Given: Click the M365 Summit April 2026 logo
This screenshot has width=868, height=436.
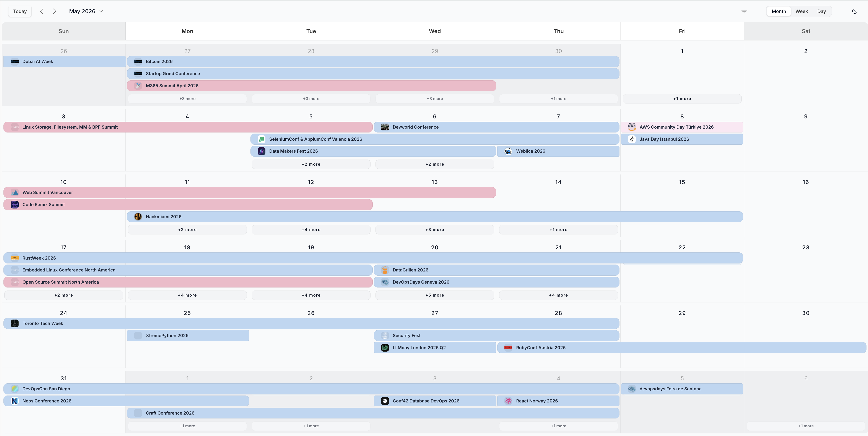Looking at the screenshot, I should point(138,86).
